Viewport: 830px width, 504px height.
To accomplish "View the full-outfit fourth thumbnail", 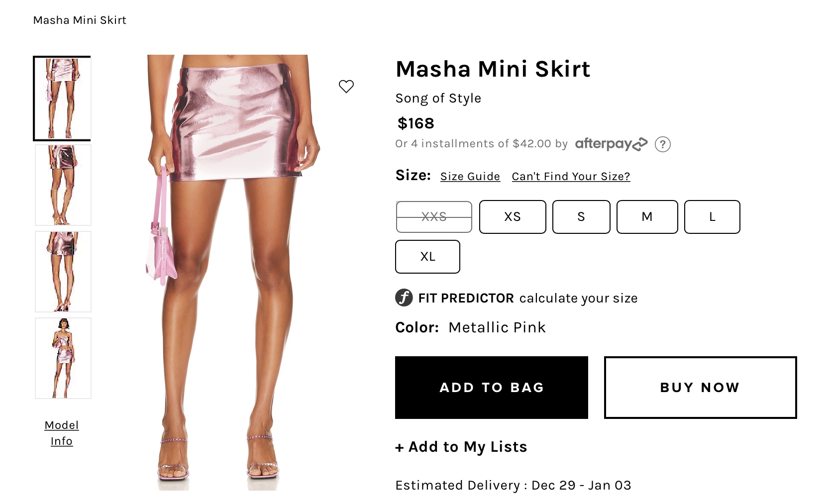I will tap(63, 358).
